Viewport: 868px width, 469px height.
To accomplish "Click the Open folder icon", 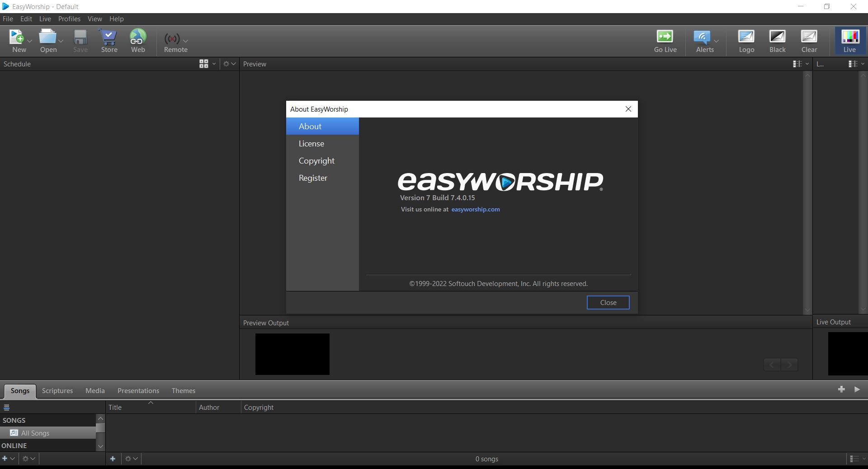I will (x=47, y=37).
